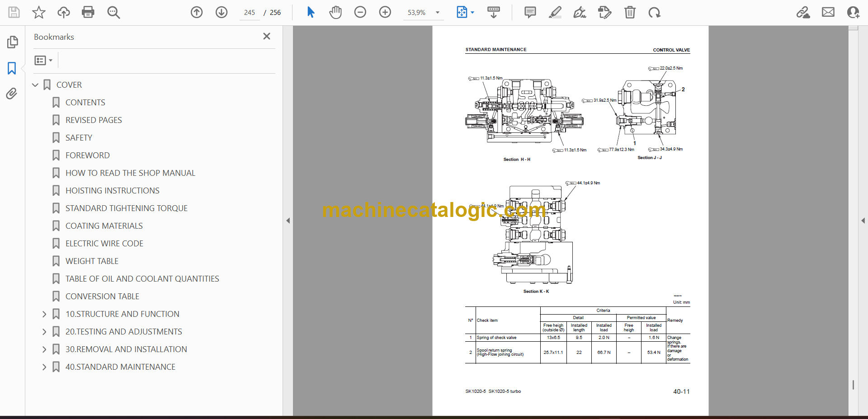Send file by email envelope icon
The image size is (868, 419).
[x=828, y=12]
